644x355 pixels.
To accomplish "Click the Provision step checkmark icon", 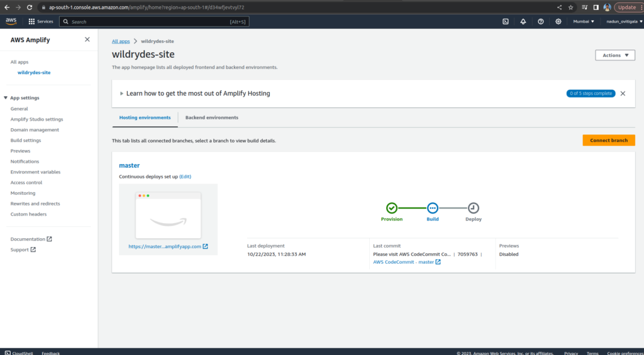I will point(391,208).
